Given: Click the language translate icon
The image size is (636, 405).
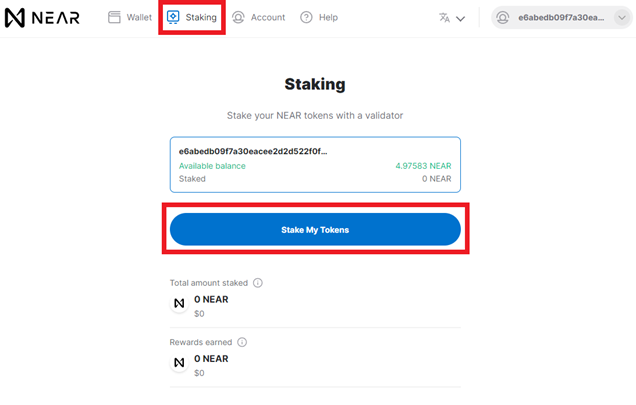Looking at the screenshot, I should (445, 18).
